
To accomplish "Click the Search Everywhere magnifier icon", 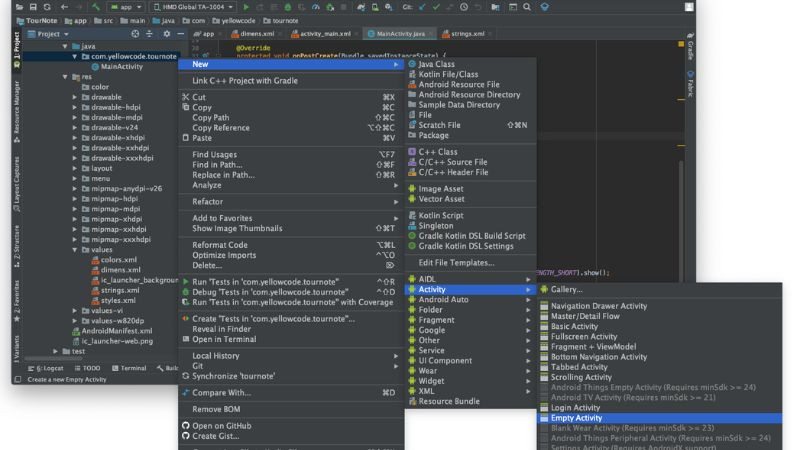I will (527, 7).
